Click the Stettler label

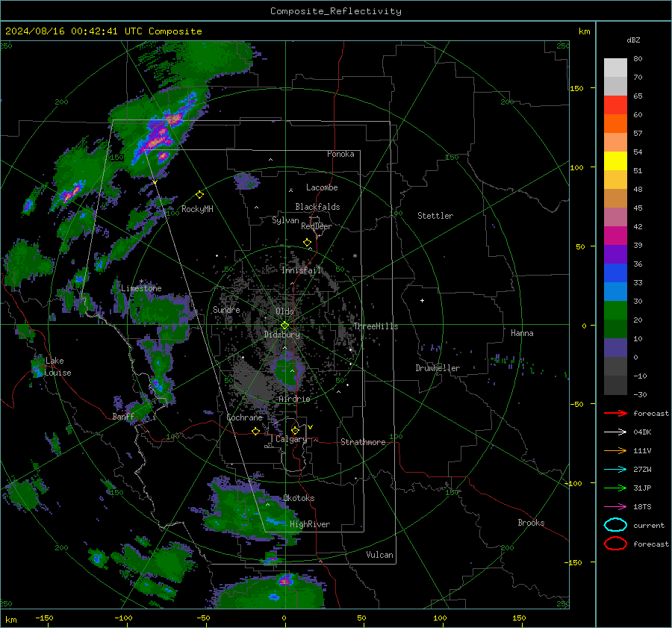(x=435, y=216)
